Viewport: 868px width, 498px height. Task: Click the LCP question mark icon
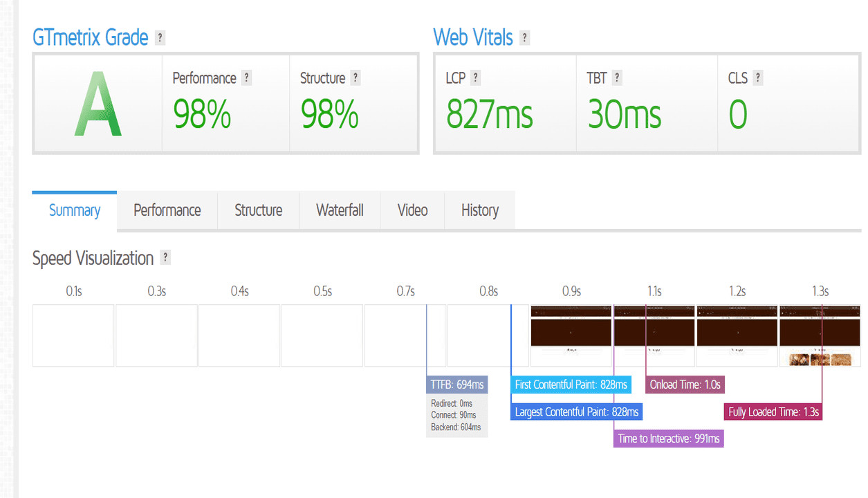tap(475, 78)
